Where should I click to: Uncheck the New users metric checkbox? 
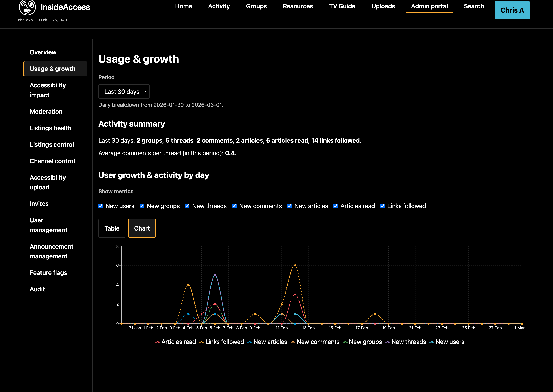pos(101,206)
